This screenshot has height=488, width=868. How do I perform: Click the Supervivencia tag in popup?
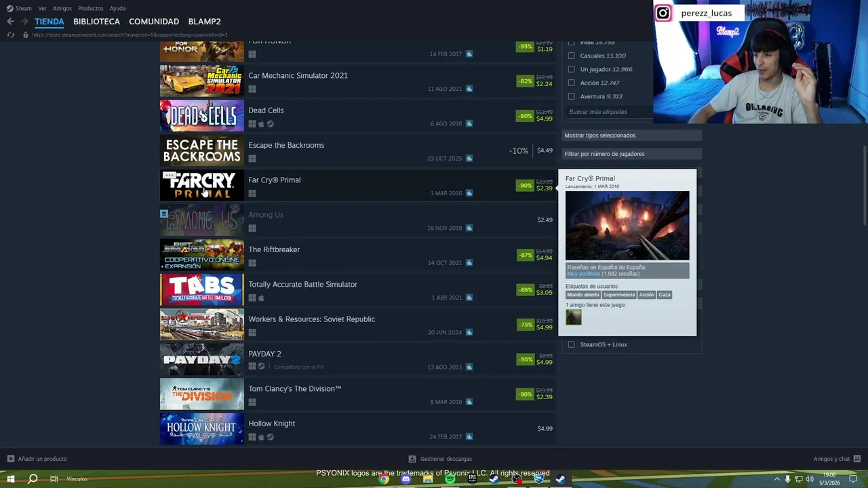point(619,295)
